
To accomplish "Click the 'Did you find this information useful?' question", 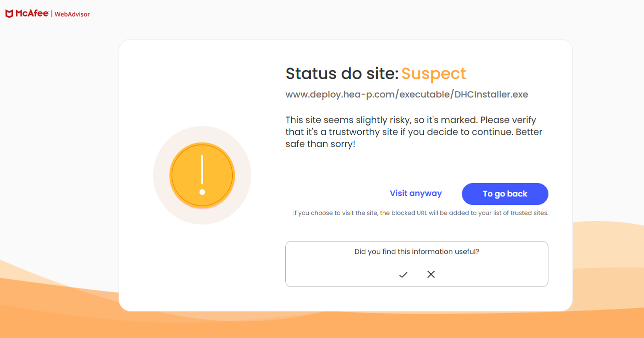I will click(x=417, y=251).
